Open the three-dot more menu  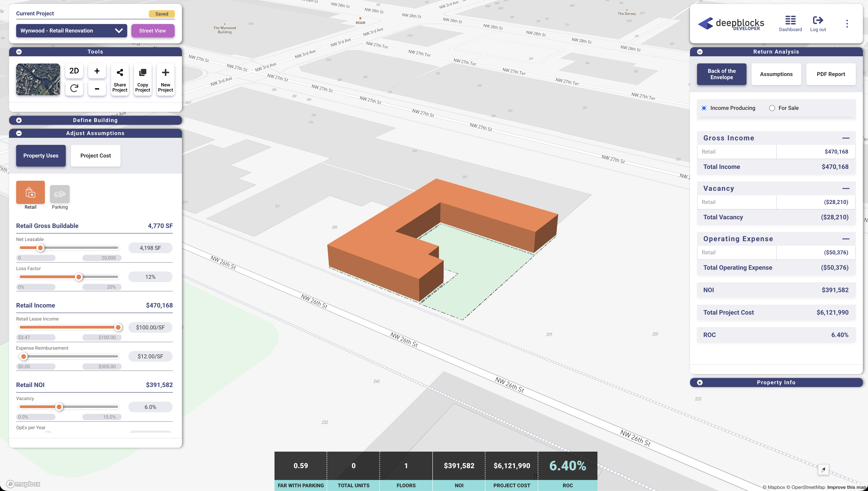click(847, 24)
